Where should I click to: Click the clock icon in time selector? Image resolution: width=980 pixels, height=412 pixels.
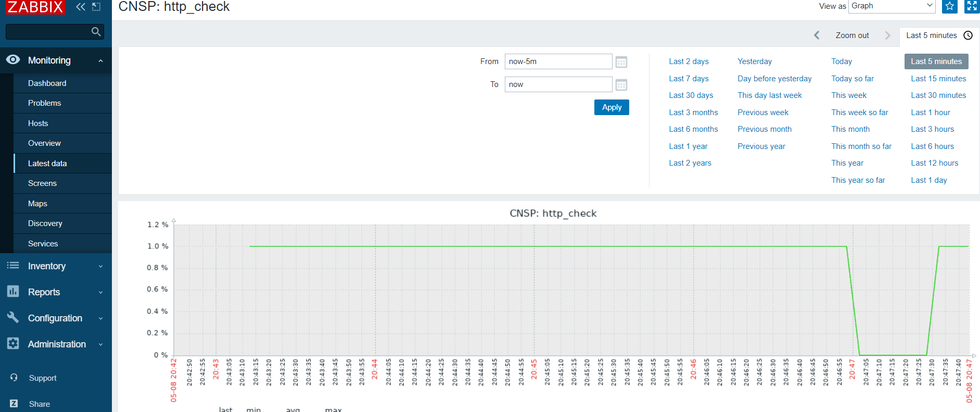click(968, 35)
